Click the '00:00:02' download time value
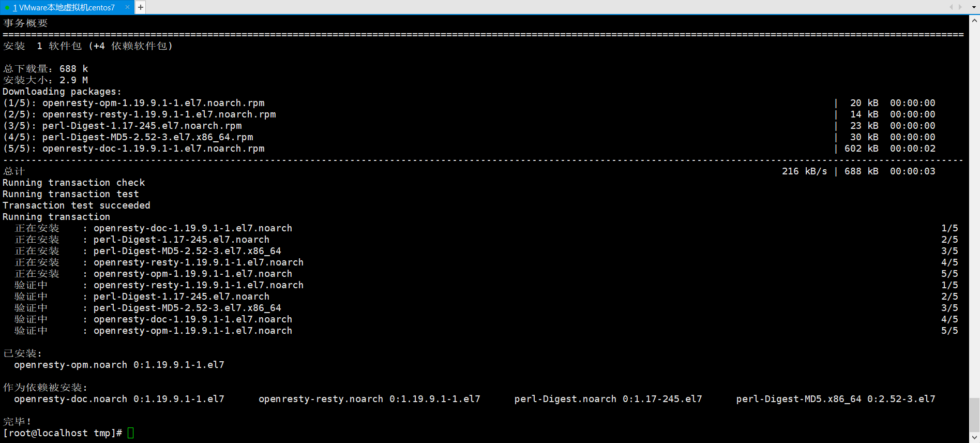Image resolution: width=980 pixels, height=443 pixels. pos(913,149)
